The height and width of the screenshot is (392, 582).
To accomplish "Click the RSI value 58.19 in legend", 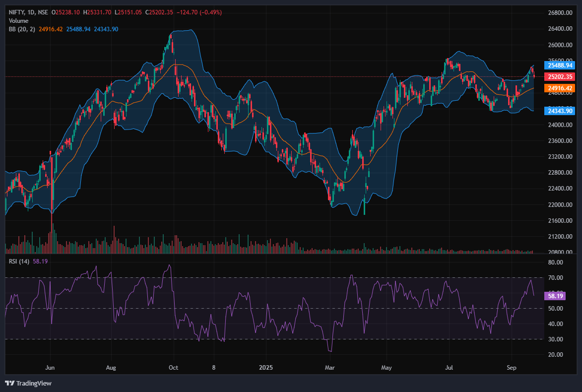I will (x=40, y=261).
